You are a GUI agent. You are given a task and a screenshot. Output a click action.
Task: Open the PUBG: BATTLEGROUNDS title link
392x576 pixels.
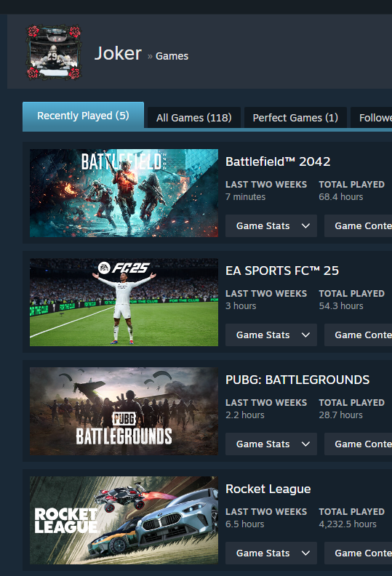click(297, 380)
